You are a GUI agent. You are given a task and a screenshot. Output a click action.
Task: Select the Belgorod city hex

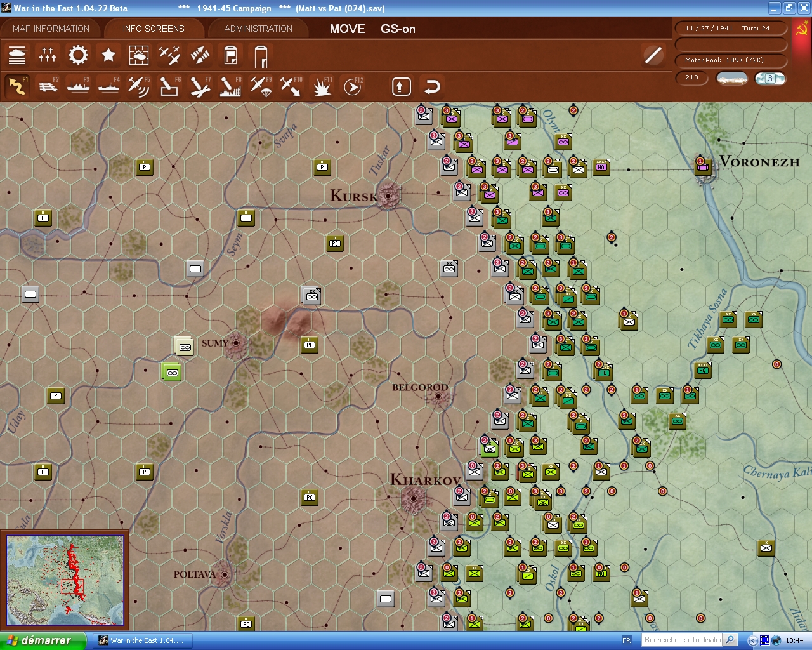[x=438, y=396]
